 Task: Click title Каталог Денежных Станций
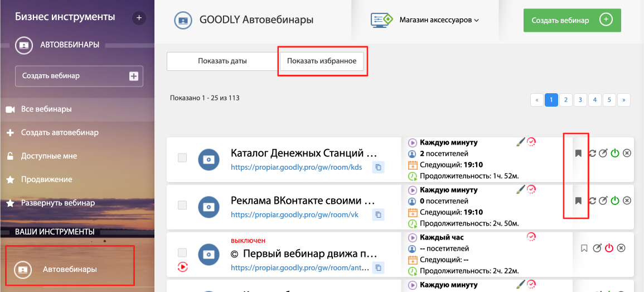point(303,154)
